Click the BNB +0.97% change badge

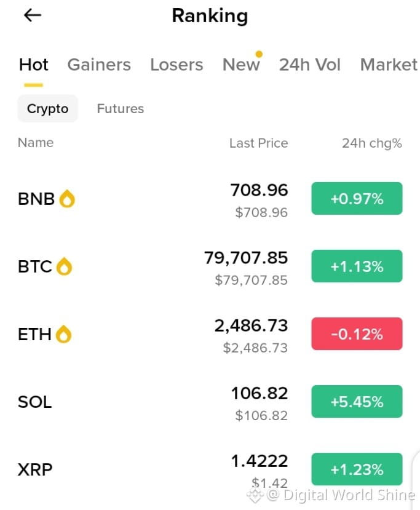(357, 199)
